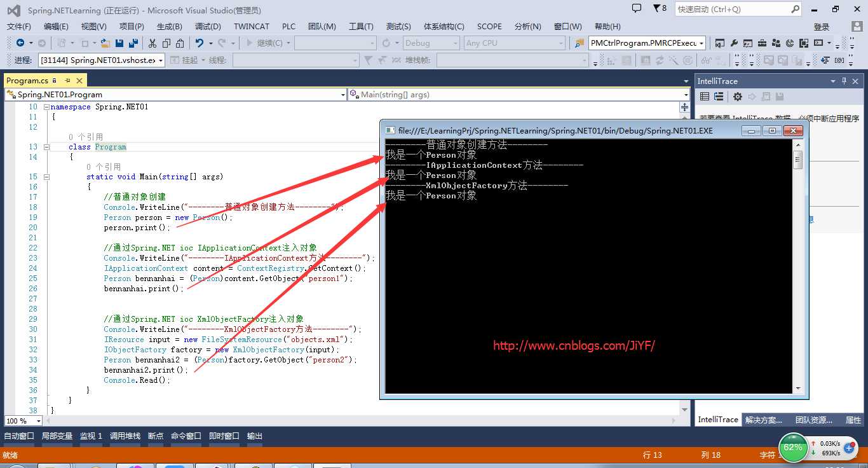This screenshot has height=468, width=868.
Task: Switch to the 属性 panel tab
Action: coord(853,420)
